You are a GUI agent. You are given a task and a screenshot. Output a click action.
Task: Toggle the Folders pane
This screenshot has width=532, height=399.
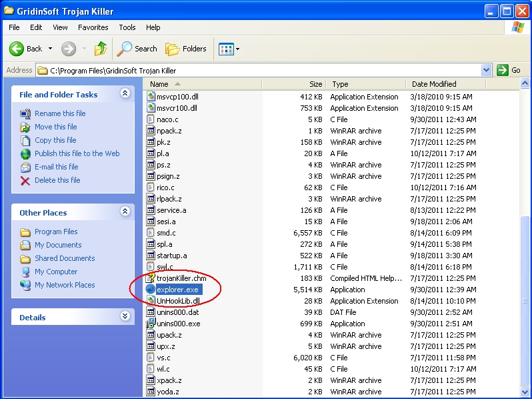point(186,49)
